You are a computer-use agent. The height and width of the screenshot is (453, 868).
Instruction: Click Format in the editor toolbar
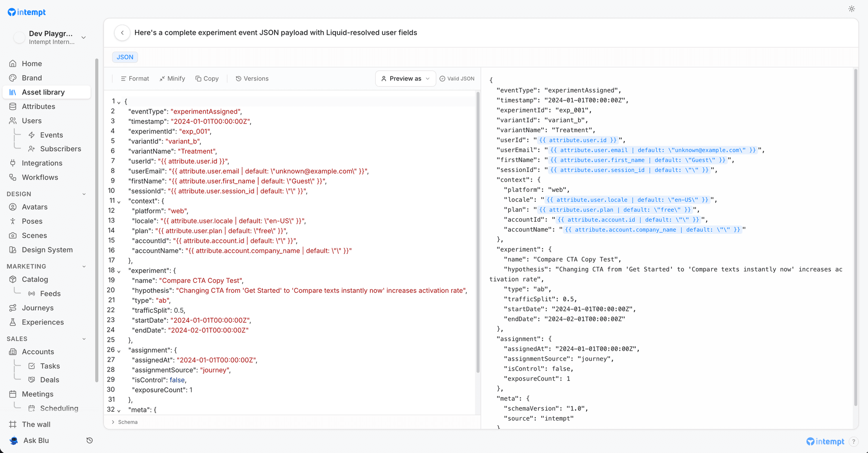click(x=135, y=79)
